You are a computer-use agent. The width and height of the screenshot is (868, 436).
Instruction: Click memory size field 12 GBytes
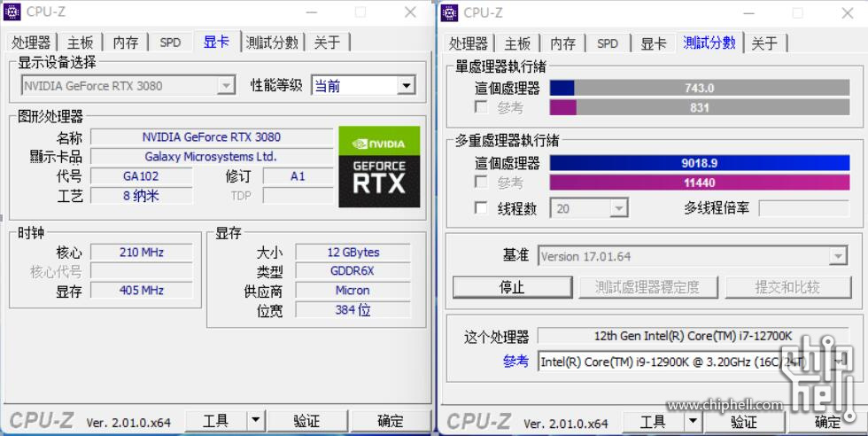point(353,252)
